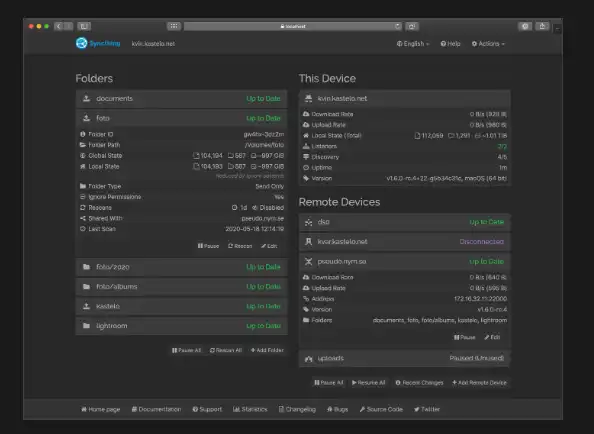This screenshot has height=434, width=594.
Task: Click the Folder Path open-folder icon
Action: tap(83, 145)
